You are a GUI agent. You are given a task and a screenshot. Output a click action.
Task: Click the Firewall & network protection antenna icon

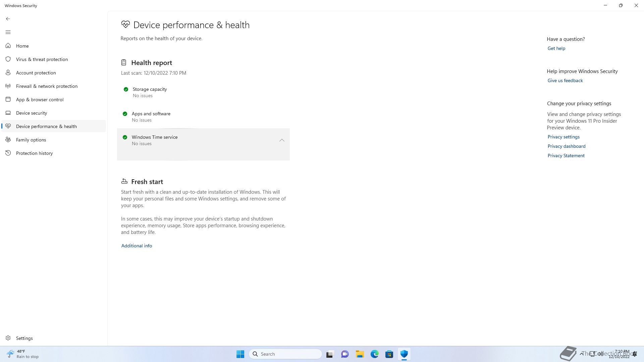[8, 86]
